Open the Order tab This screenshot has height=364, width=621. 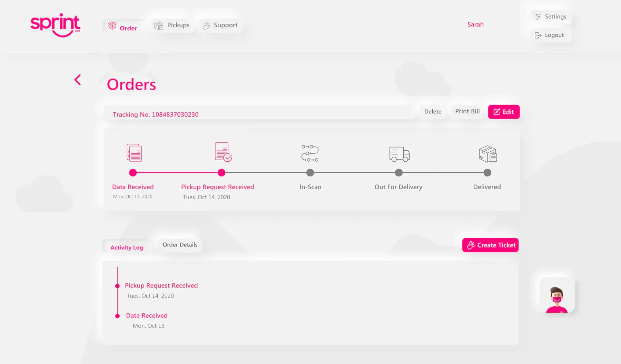123,27
